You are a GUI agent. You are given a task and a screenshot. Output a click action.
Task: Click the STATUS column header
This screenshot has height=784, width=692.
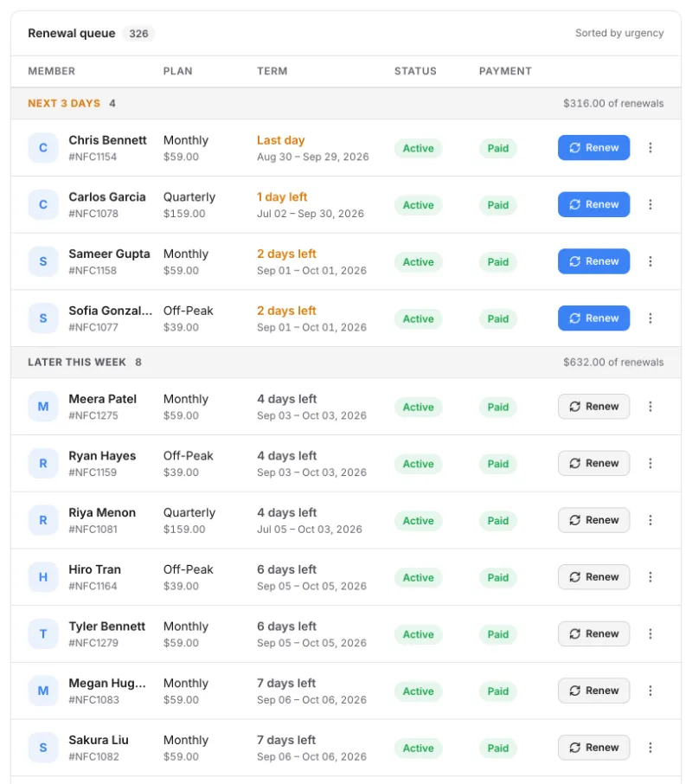click(415, 71)
